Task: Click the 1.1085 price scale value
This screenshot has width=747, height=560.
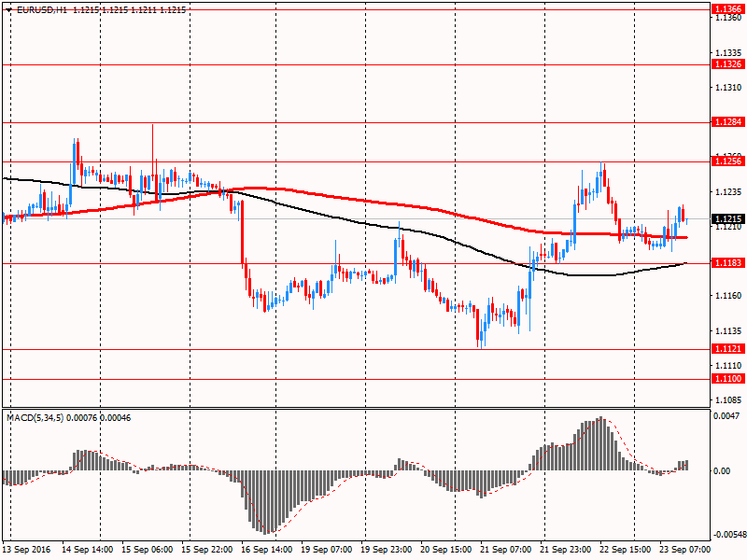Action: pyautogui.click(x=728, y=400)
